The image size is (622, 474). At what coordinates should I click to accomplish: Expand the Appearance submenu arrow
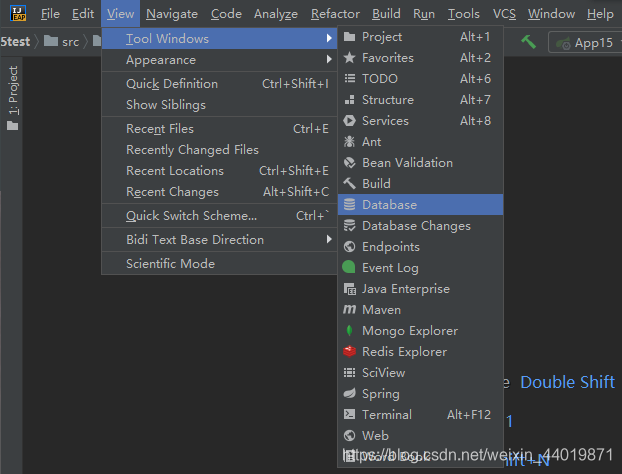pyautogui.click(x=329, y=59)
